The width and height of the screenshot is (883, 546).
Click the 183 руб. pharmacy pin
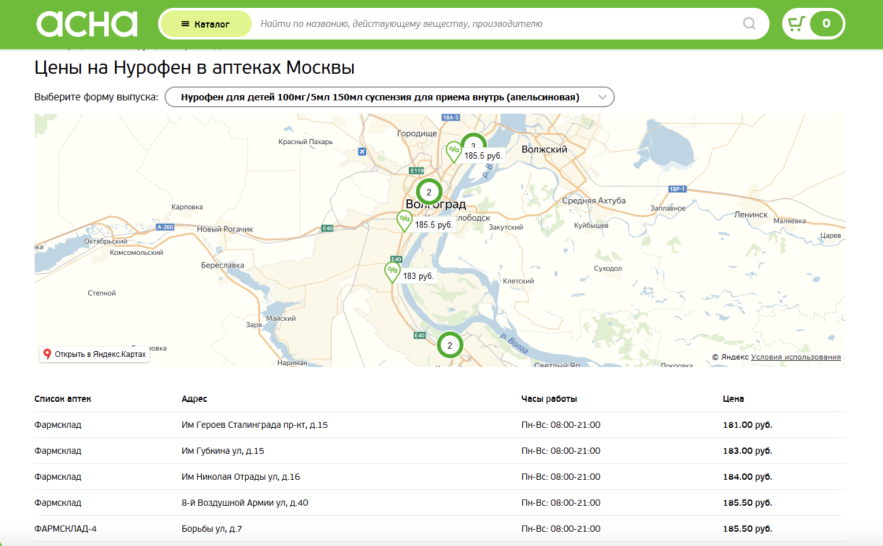[x=392, y=272]
